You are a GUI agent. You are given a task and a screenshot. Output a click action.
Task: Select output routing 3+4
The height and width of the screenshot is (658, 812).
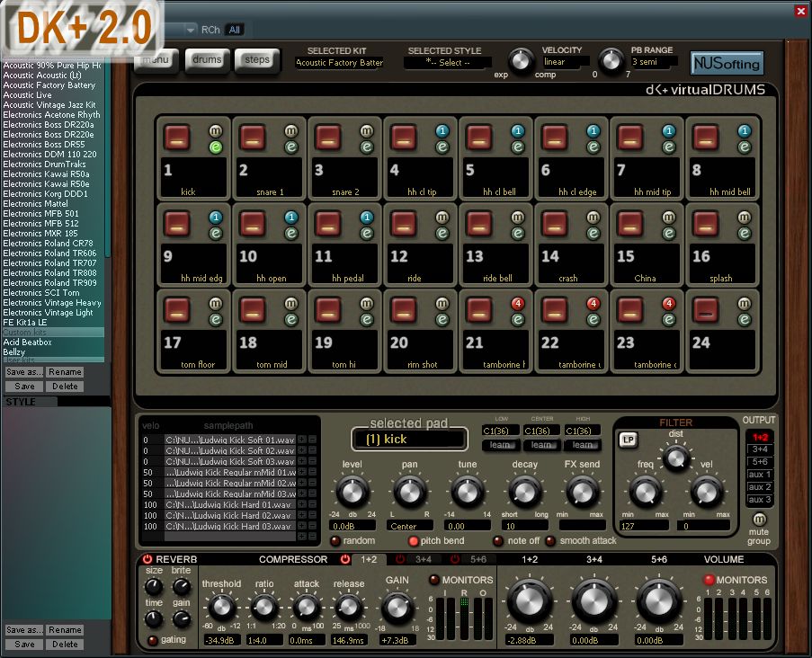coord(758,449)
